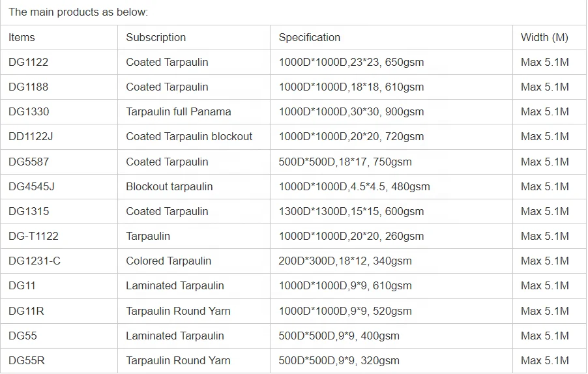Click the 1300D*1300D,15*15, 600gsm specification
588x374 pixels.
tap(351, 212)
